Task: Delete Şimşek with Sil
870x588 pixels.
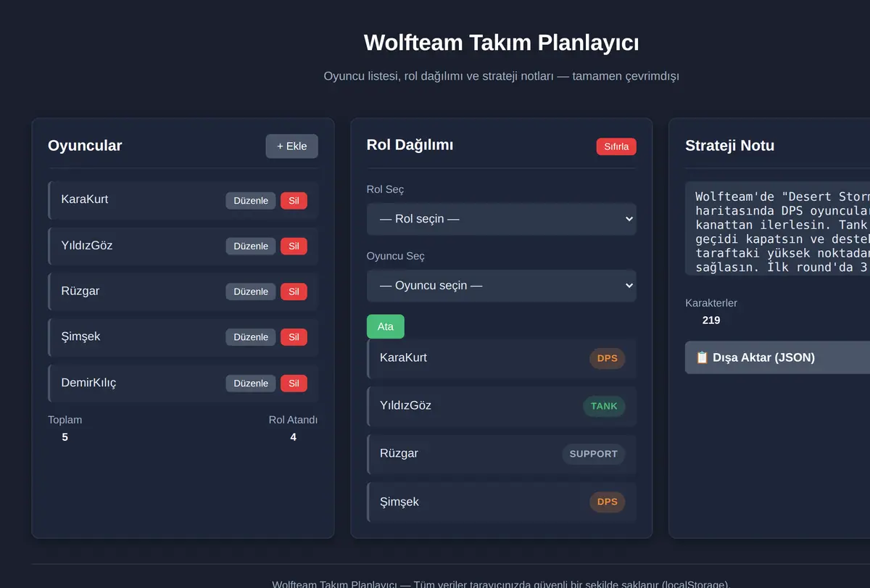Action: point(294,337)
